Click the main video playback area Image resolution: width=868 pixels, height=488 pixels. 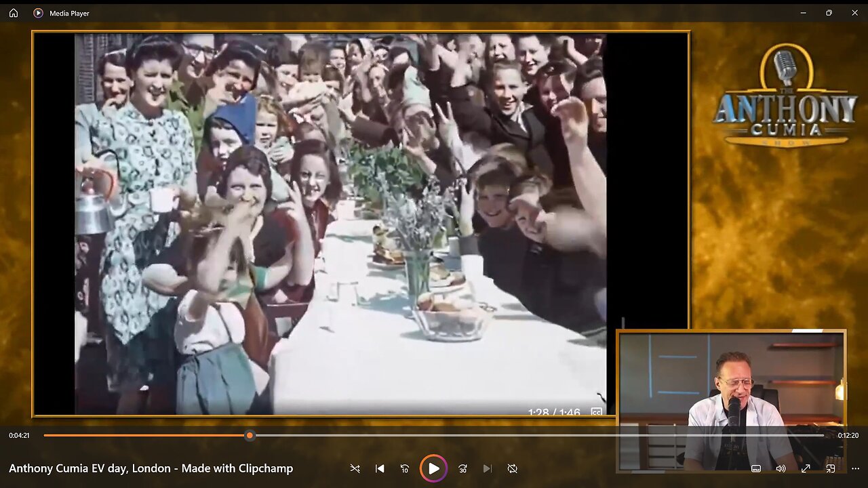click(361, 224)
